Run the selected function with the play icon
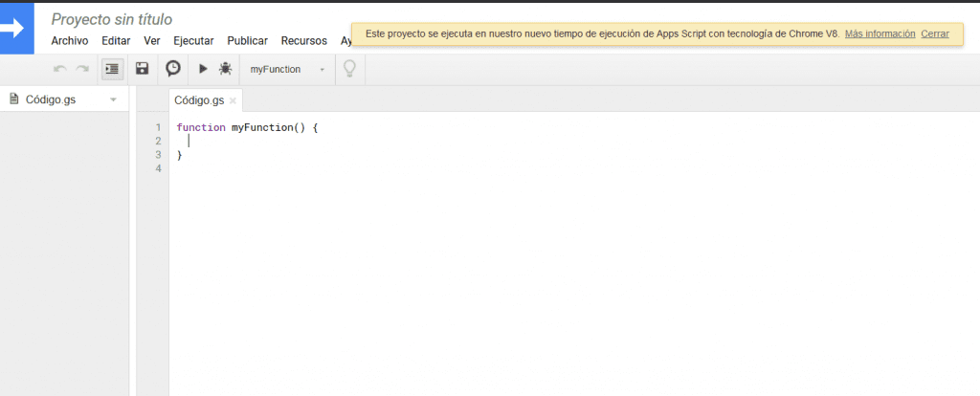Screen dimensions: 980x396 click(x=203, y=69)
